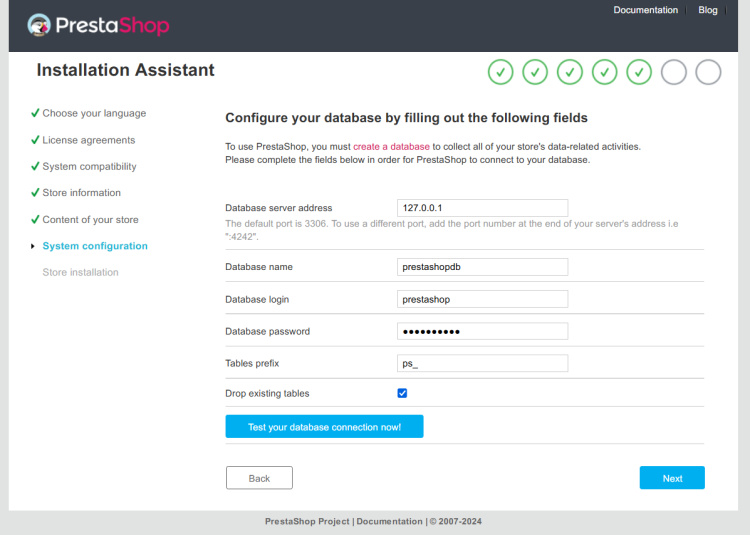Click the last empty step circle
This screenshot has width=750, height=535.
(x=708, y=72)
